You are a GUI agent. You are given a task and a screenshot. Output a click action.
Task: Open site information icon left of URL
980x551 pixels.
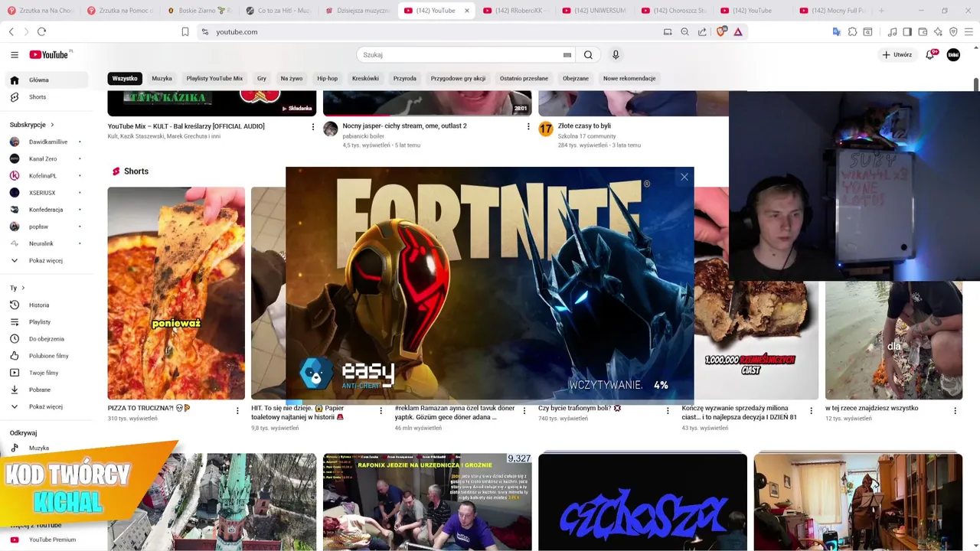[204, 31]
